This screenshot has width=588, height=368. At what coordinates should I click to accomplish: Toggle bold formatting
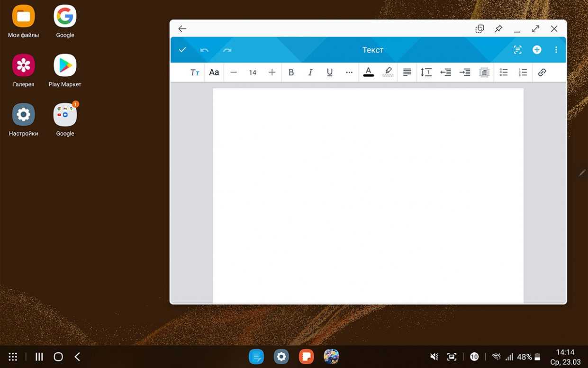pyautogui.click(x=291, y=73)
